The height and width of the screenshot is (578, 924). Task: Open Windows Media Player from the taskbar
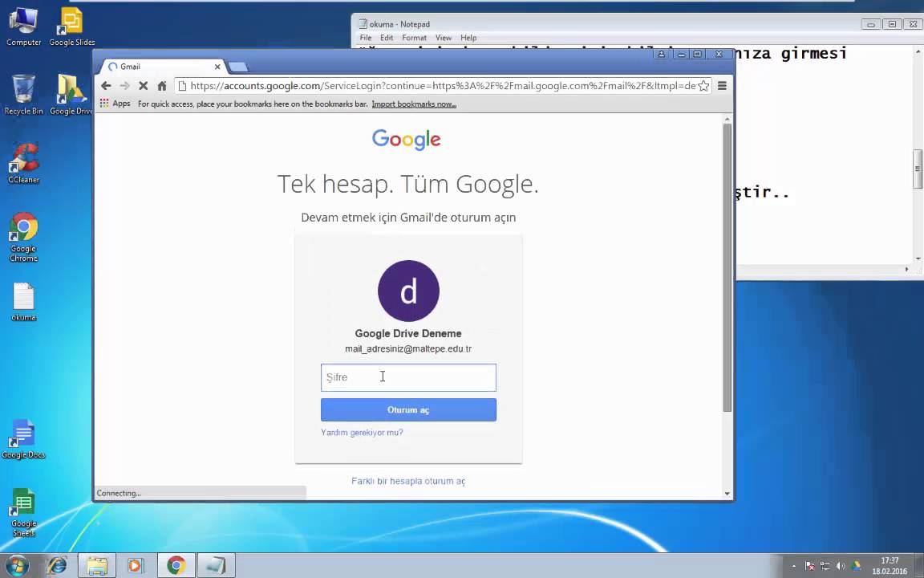[136, 566]
